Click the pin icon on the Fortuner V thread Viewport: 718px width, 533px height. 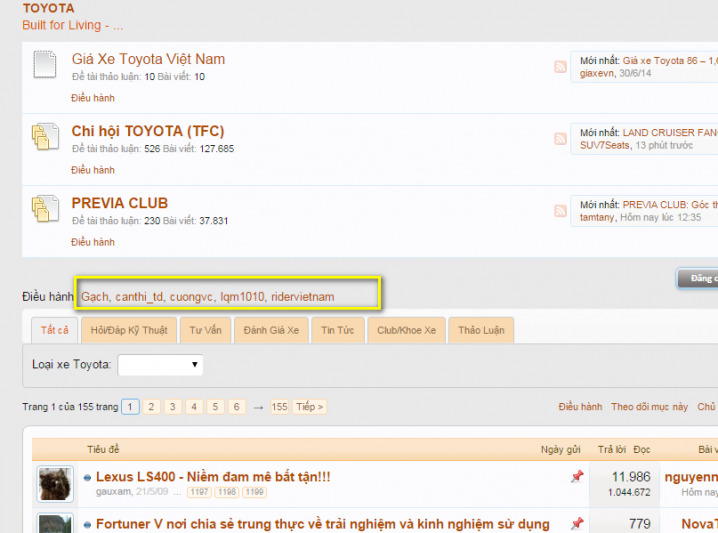(x=577, y=523)
